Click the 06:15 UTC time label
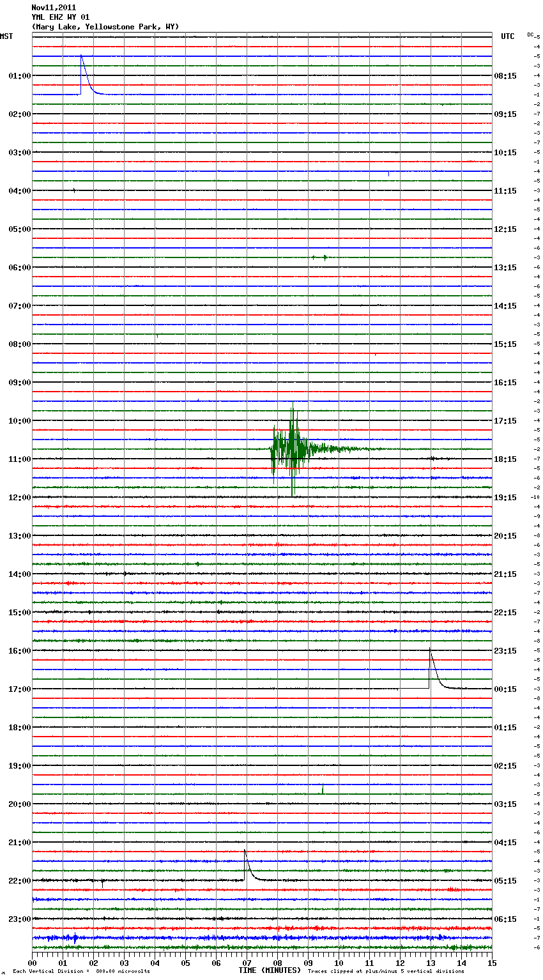 pos(505,919)
